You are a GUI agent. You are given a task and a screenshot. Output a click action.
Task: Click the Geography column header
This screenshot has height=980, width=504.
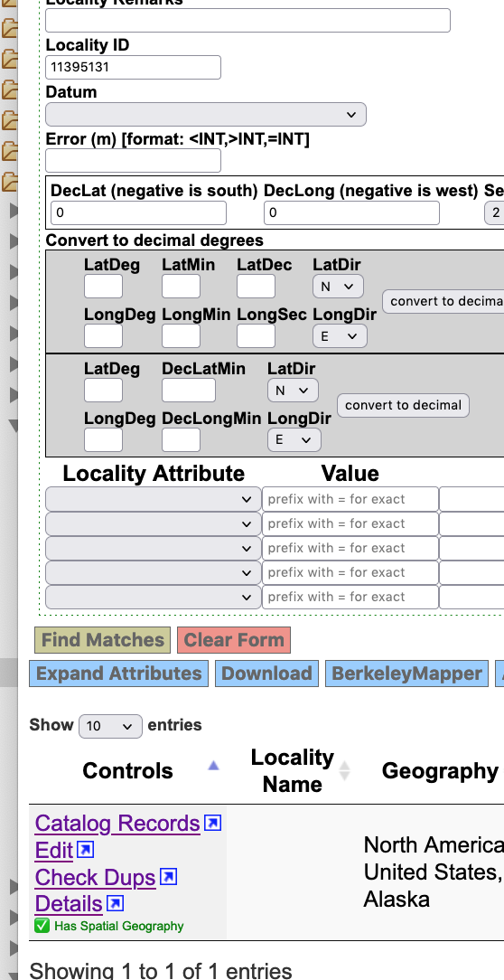click(x=440, y=770)
